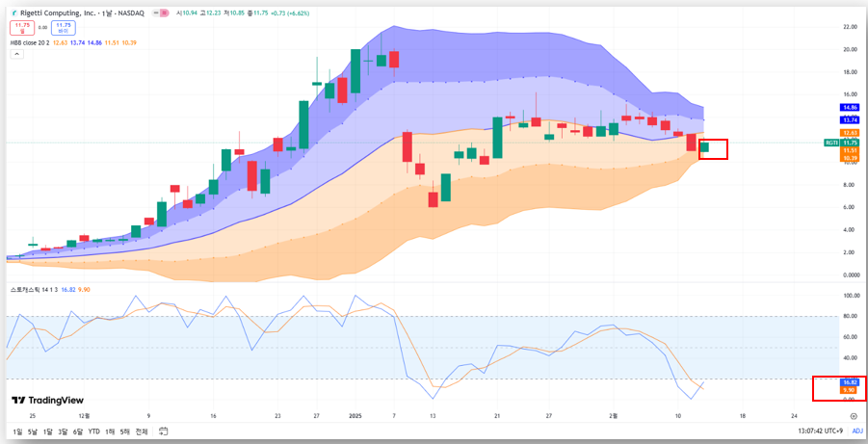The image size is (868, 444).
Task: Click the Rigetti Computing symbol logo icon
Action: (x=13, y=13)
